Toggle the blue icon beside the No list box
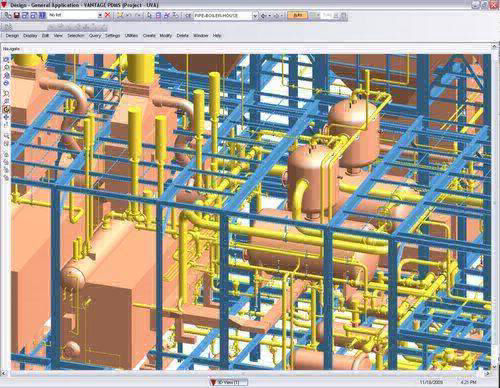 (42, 15)
